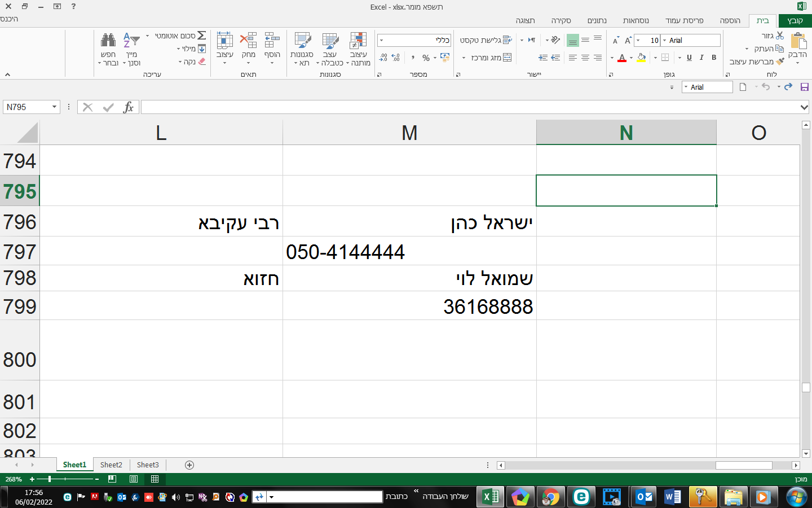Open the Name Box dropdown arrow
This screenshot has width=812, height=508.
pos(54,107)
